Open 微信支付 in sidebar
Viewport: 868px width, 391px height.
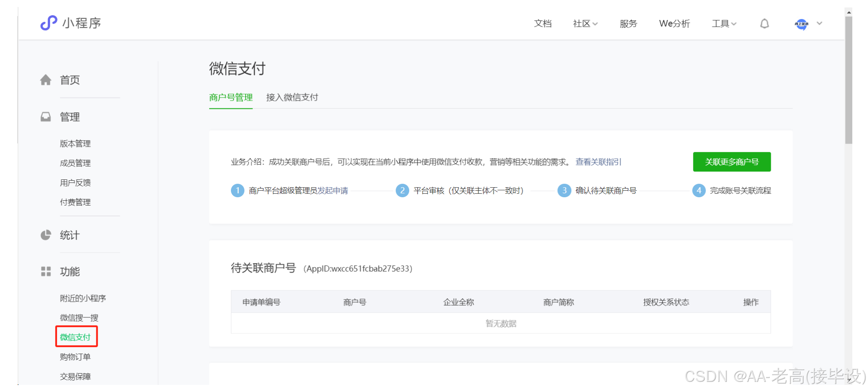coord(75,337)
